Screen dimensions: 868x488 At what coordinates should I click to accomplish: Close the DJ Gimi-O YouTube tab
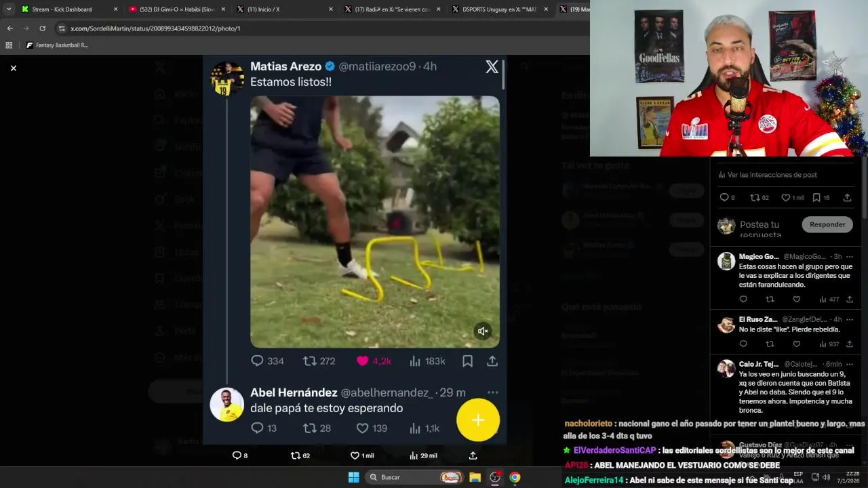(223, 9)
